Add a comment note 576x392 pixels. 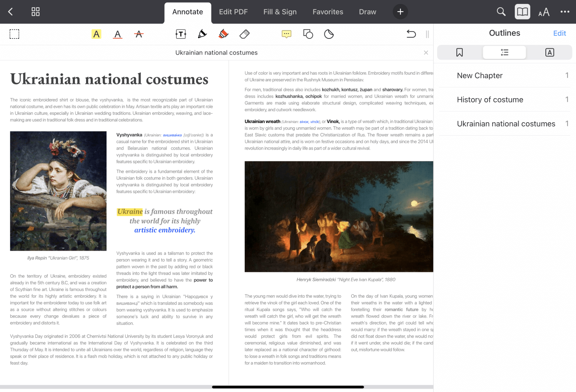point(287,34)
